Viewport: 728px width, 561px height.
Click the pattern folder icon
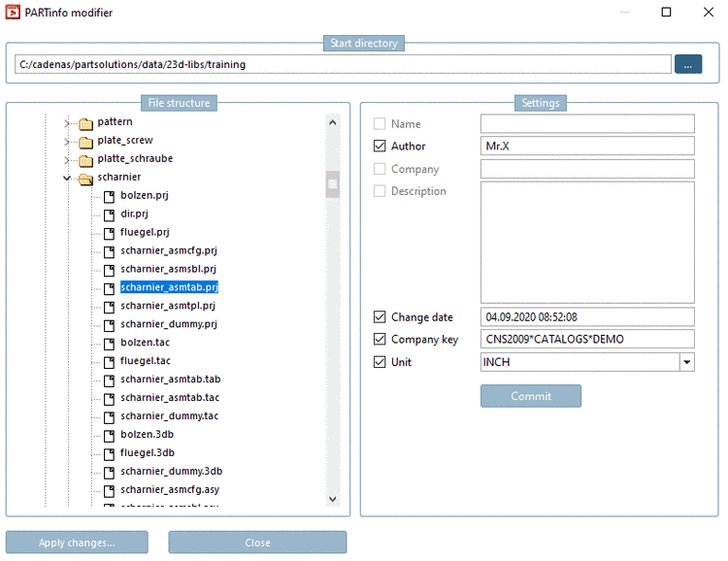(85, 123)
